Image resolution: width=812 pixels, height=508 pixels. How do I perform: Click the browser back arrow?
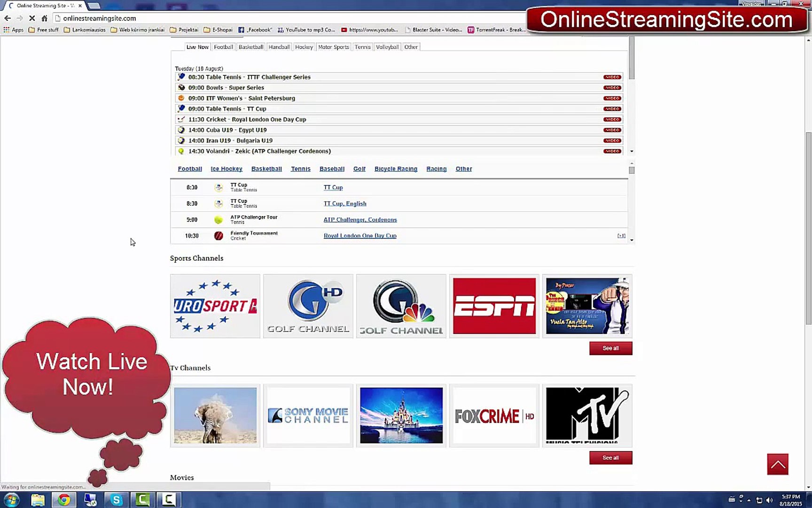click(8, 18)
